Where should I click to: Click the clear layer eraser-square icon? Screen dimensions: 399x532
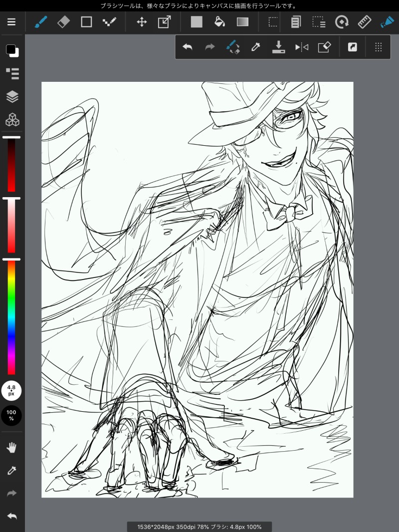(324, 47)
